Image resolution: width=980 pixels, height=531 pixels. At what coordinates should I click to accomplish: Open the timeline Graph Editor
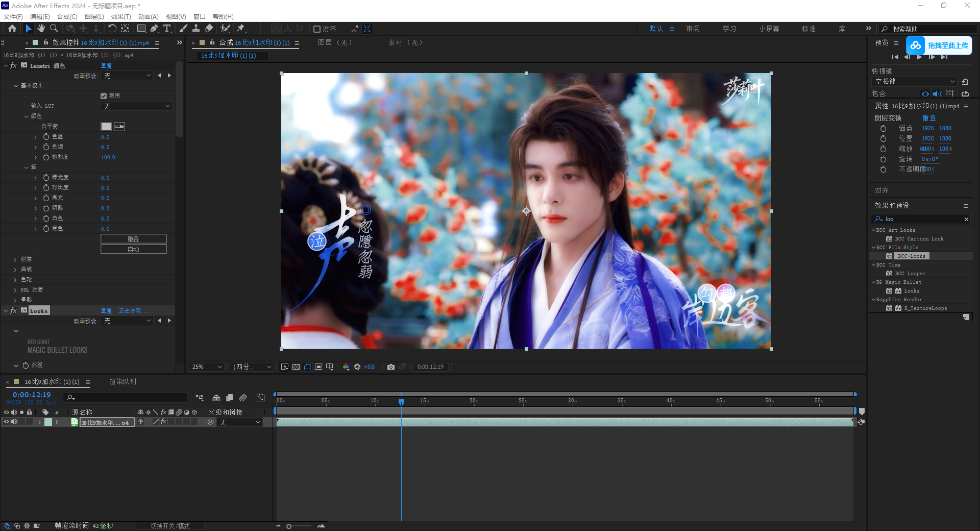pyautogui.click(x=260, y=398)
